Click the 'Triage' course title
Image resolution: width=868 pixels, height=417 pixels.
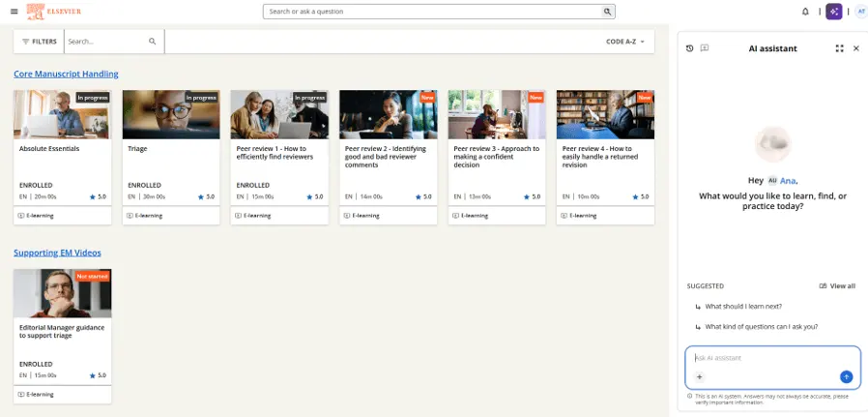click(x=137, y=148)
